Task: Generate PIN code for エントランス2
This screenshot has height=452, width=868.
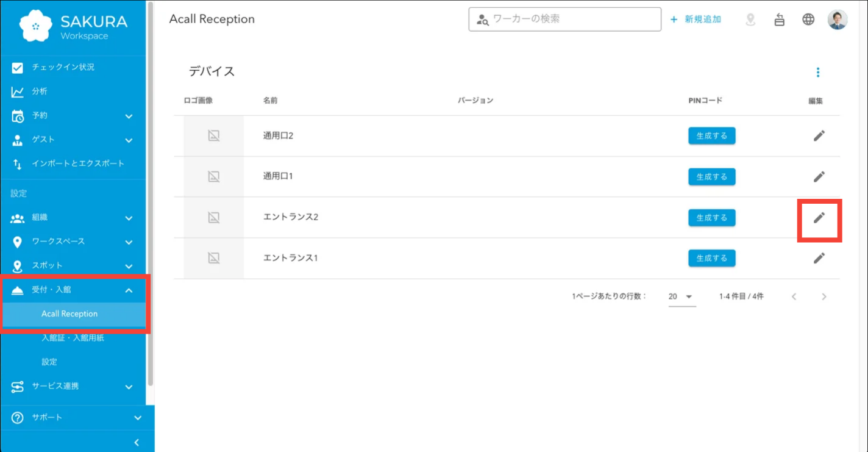Action: click(x=712, y=218)
